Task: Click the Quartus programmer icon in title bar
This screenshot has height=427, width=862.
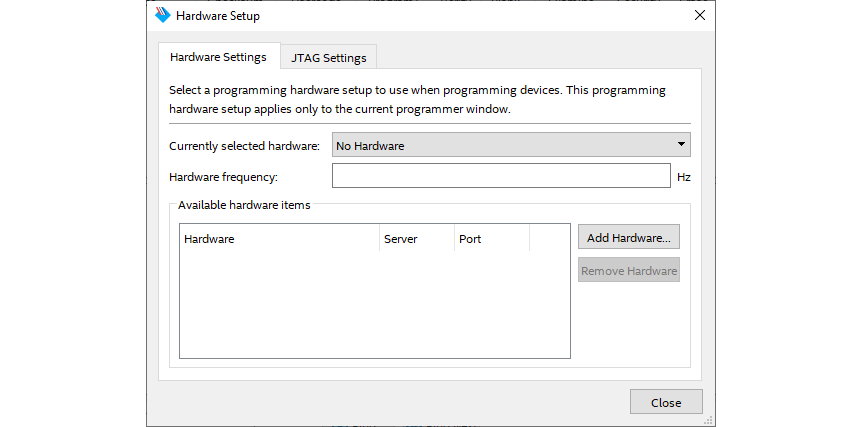Action: 163,16
